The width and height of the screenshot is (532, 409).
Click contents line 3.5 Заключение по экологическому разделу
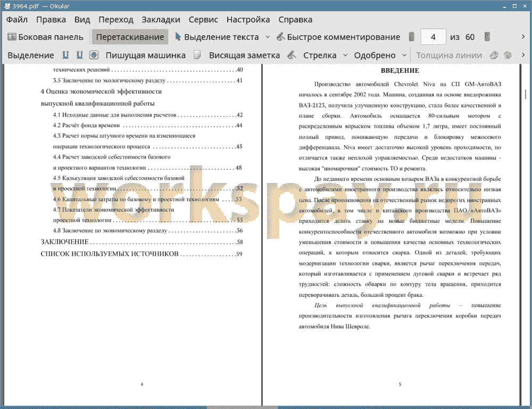[147, 80]
